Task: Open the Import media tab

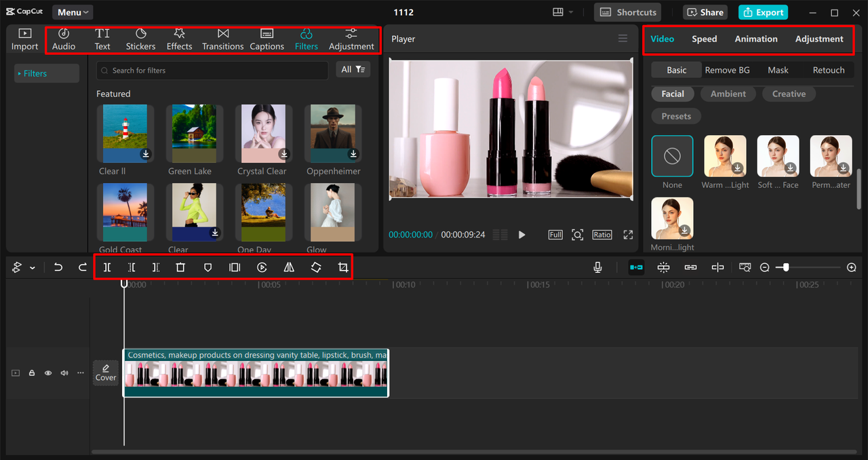Action: [24, 39]
